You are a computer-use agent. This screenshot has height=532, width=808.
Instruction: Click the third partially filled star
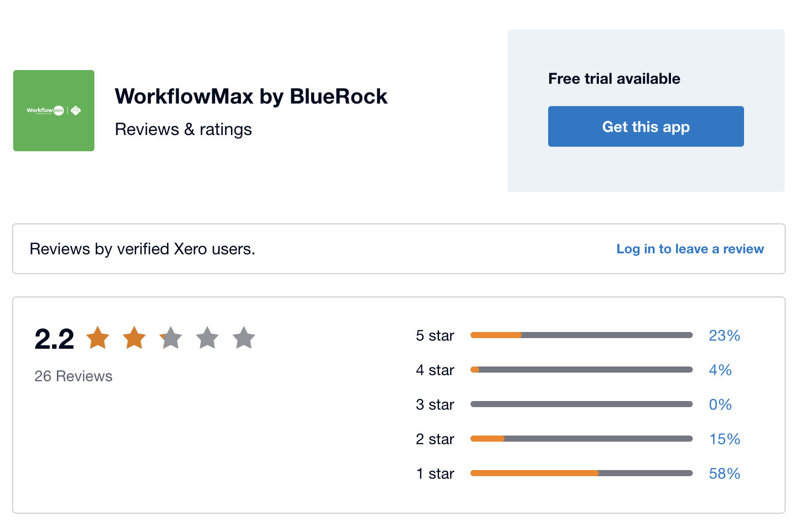pyautogui.click(x=171, y=338)
